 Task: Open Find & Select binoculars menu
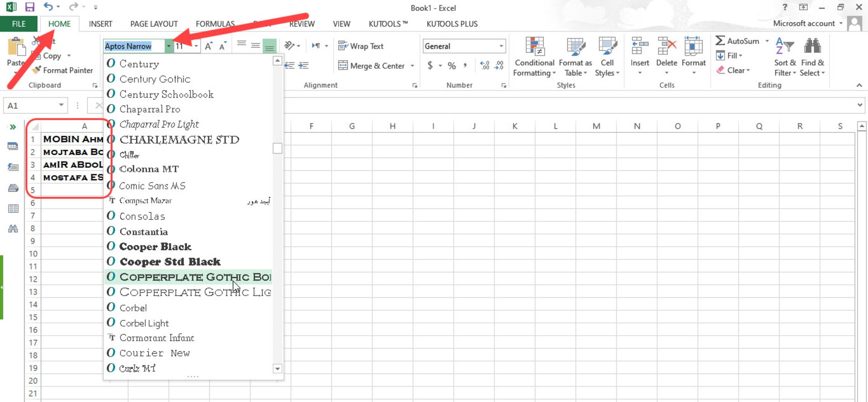[812, 57]
